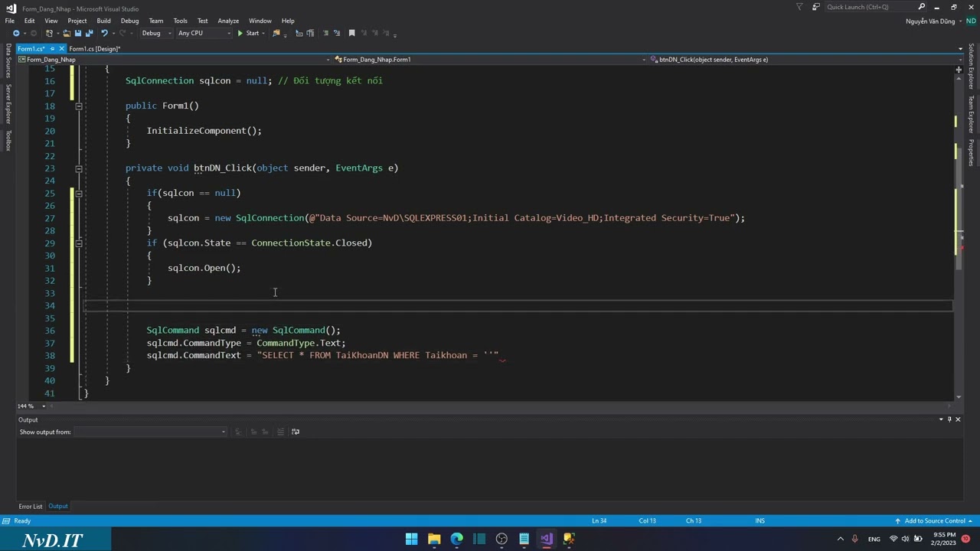Open Microsoft Edge from the taskbar
The width and height of the screenshot is (980, 551).
pos(456,539)
